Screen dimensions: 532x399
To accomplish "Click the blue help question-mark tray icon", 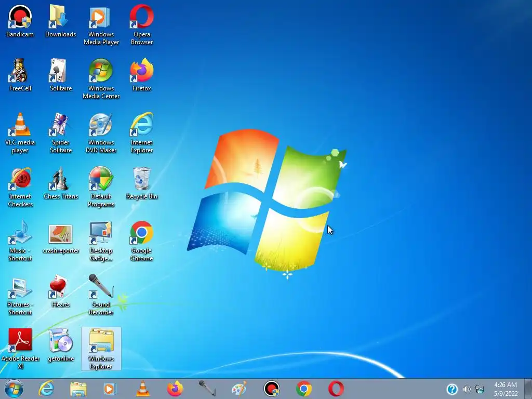I will coord(452,389).
